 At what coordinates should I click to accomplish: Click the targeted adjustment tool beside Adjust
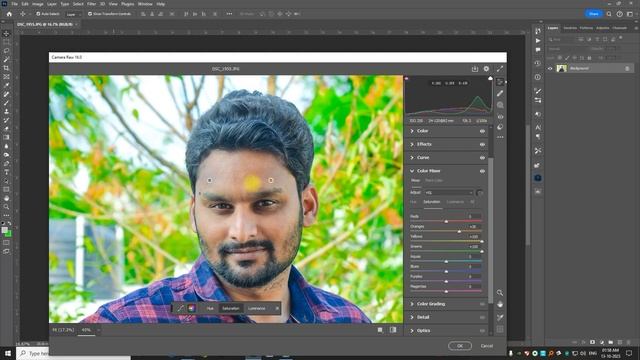(x=480, y=193)
